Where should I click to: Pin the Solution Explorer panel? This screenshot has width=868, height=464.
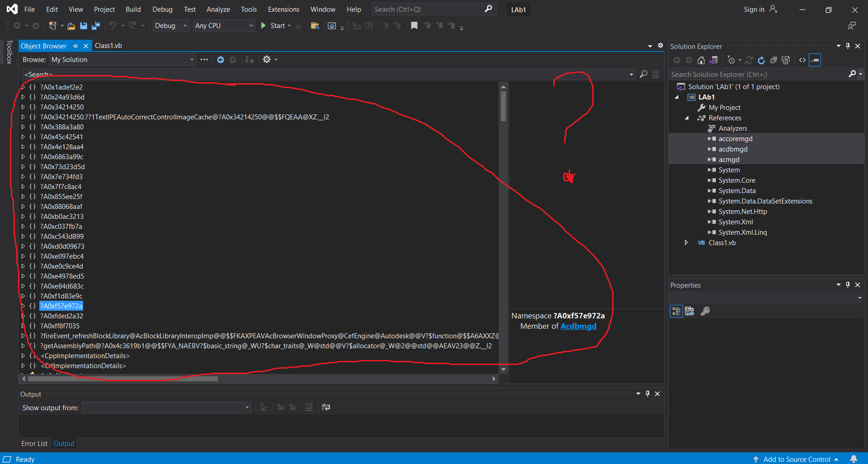pos(848,46)
